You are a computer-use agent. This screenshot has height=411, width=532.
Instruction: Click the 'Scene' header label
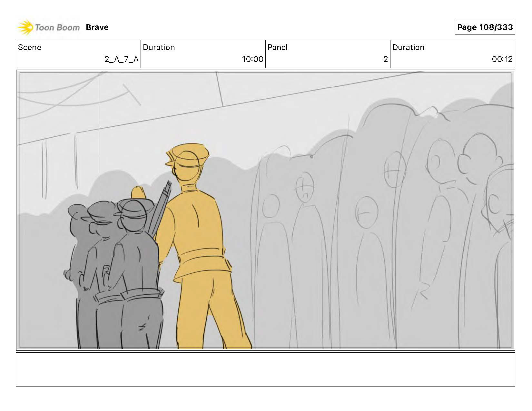click(x=30, y=47)
